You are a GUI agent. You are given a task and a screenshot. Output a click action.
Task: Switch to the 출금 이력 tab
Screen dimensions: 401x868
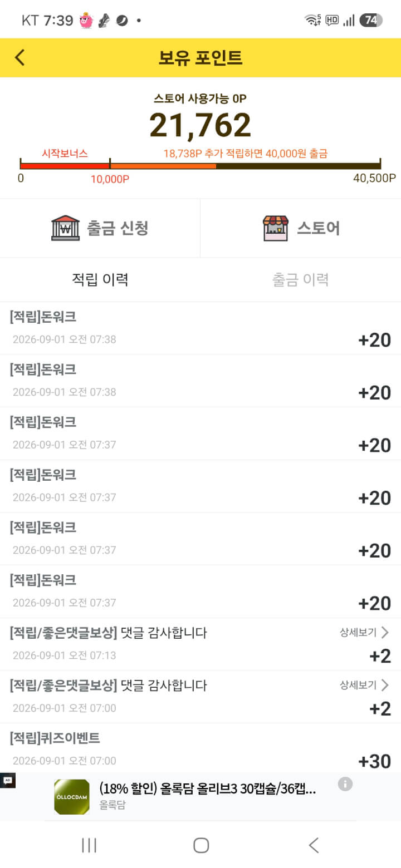(x=301, y=279)
